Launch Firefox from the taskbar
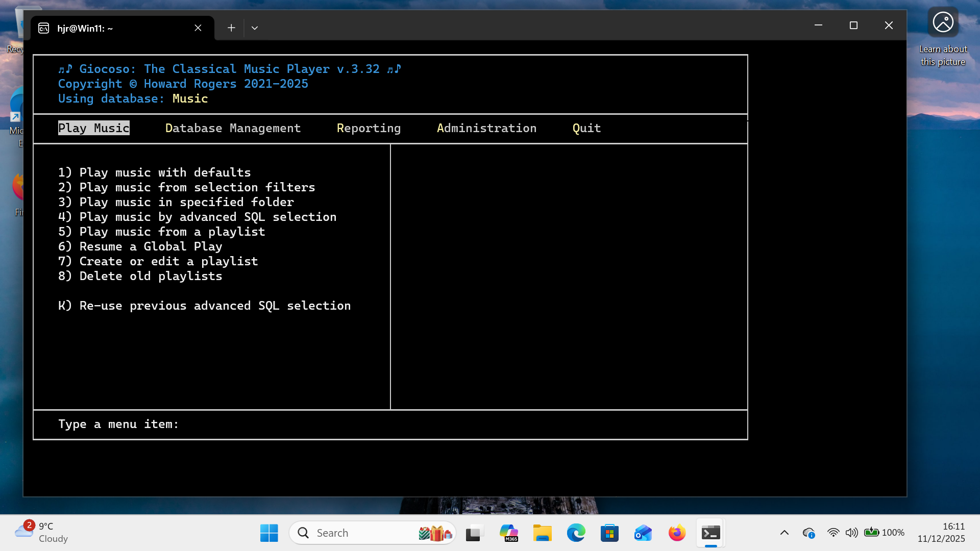980x551 pixels. pyautogui.click(x=677, y=533)
